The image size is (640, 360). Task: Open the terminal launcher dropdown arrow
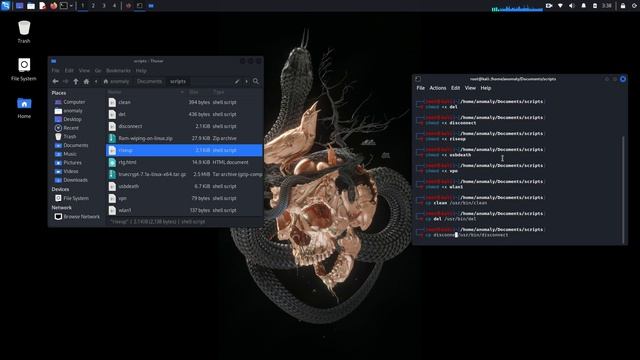[x=71, y=6]
